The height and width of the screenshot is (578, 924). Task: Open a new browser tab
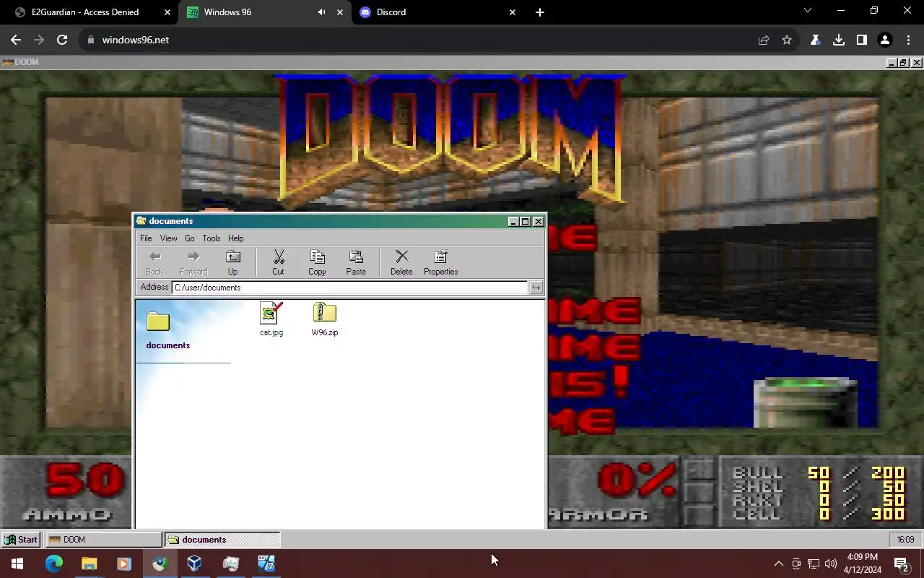click(540, 12)
